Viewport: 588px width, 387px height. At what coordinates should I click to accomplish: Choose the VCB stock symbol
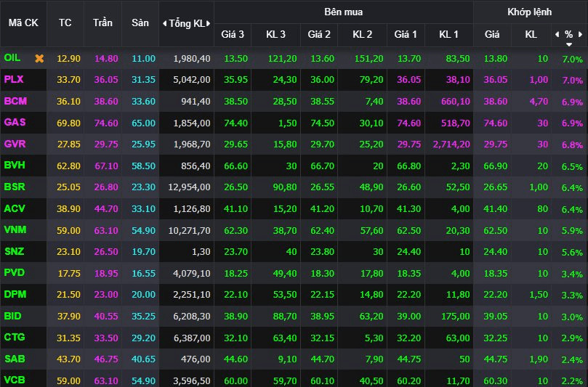click(x=15, y=380)
